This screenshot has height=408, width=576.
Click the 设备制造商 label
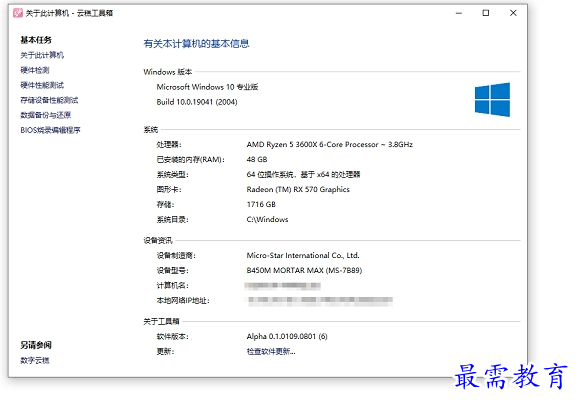[x=176, y=255]
